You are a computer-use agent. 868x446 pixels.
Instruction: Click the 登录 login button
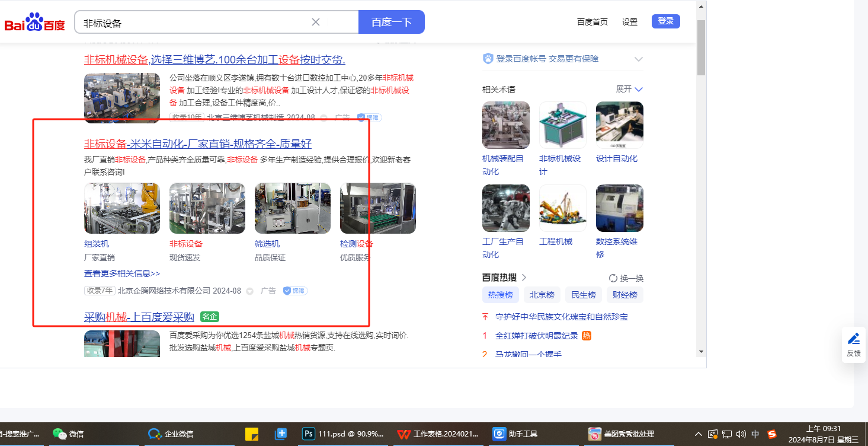pyautogui.click(x=665, y=21)
